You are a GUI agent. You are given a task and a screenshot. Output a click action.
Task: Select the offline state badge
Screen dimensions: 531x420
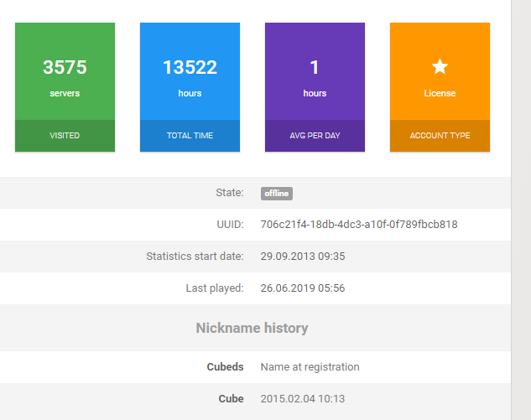[277, 194]
